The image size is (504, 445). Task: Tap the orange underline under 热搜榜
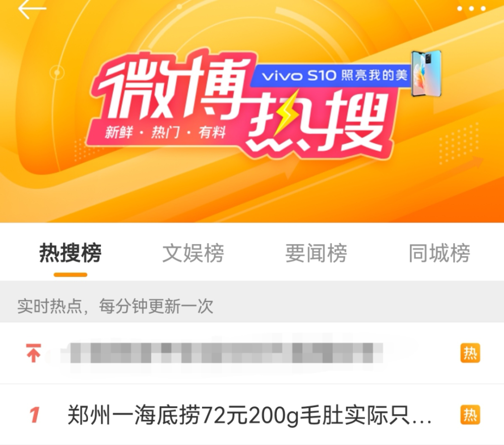click(71, 275)
